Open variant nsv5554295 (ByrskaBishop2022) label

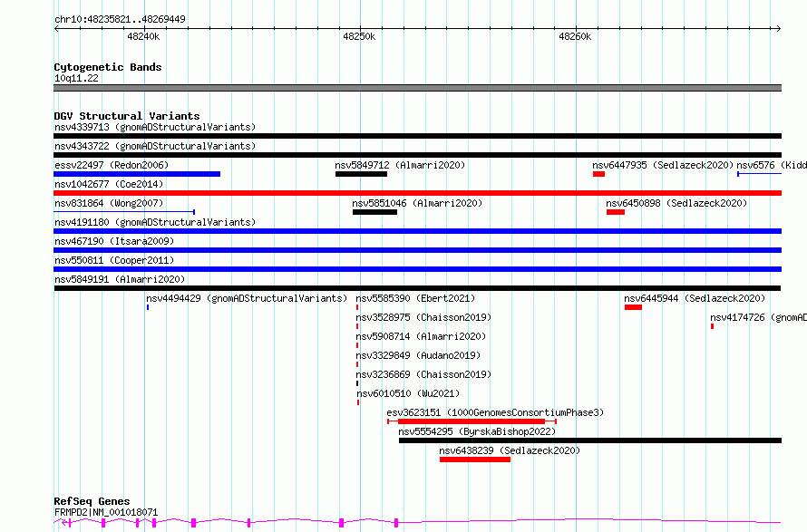click(477, 431)
